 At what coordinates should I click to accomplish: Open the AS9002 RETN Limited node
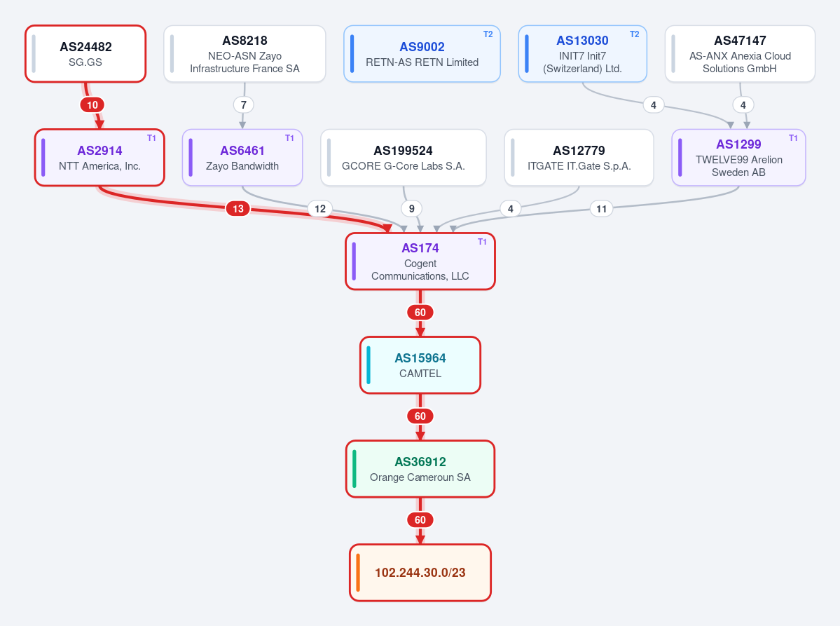422,53
